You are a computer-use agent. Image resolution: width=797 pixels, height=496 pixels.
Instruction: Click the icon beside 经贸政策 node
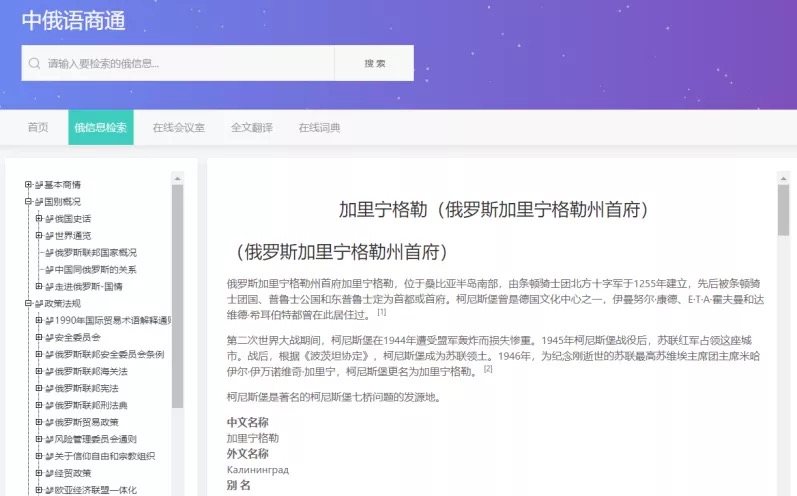(x=49, y=473)
